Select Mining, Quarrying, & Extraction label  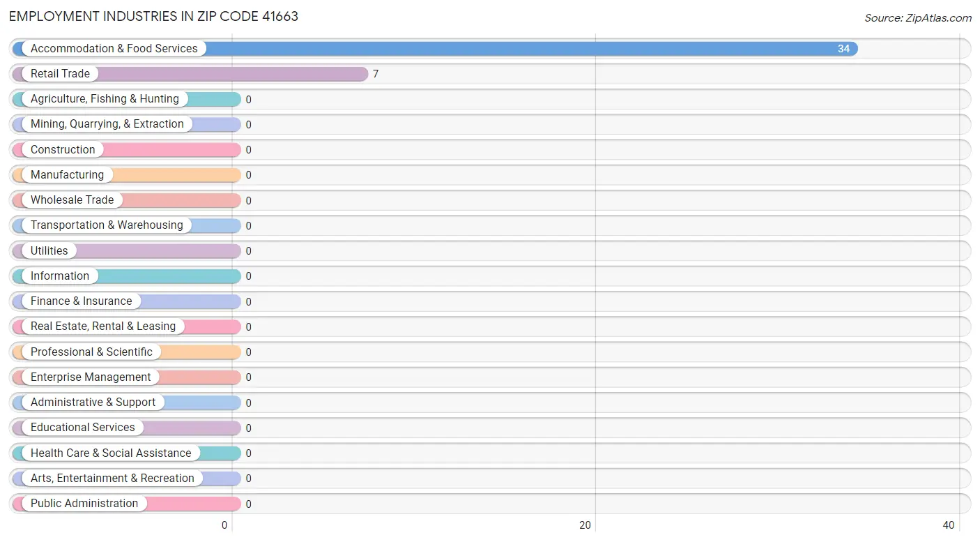(x=107, y=124)
